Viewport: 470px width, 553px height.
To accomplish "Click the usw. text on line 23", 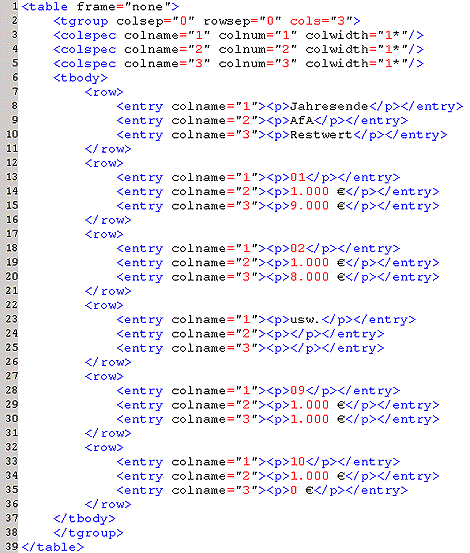I will coord(305,320).
